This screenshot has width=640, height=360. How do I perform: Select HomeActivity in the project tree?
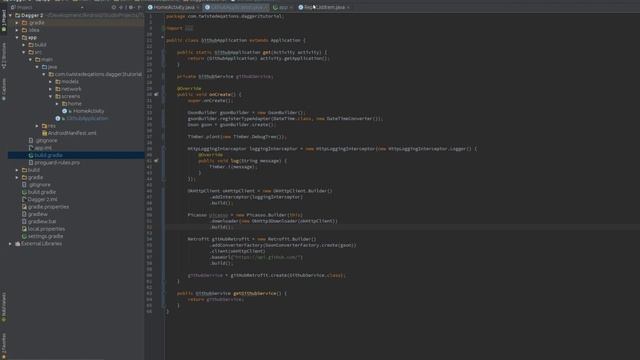[89, 111]
